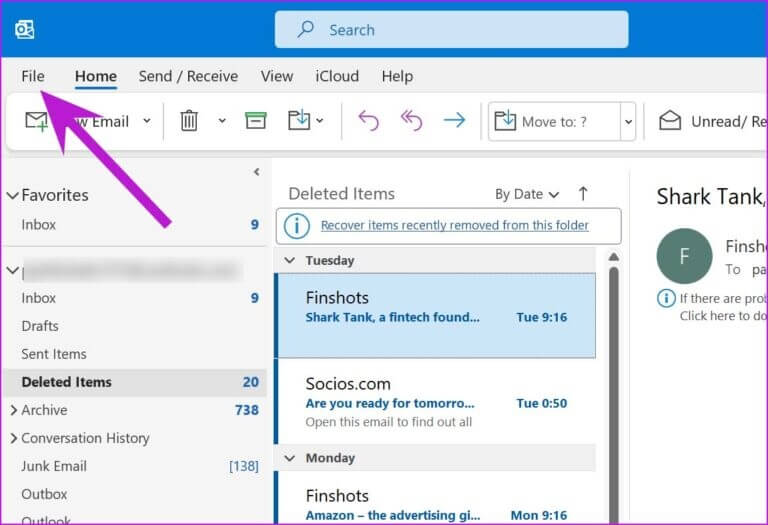This screenshot has width=768, height=525.
Task: Reply All using the double back arrow
Action: [x=411, y=120]
